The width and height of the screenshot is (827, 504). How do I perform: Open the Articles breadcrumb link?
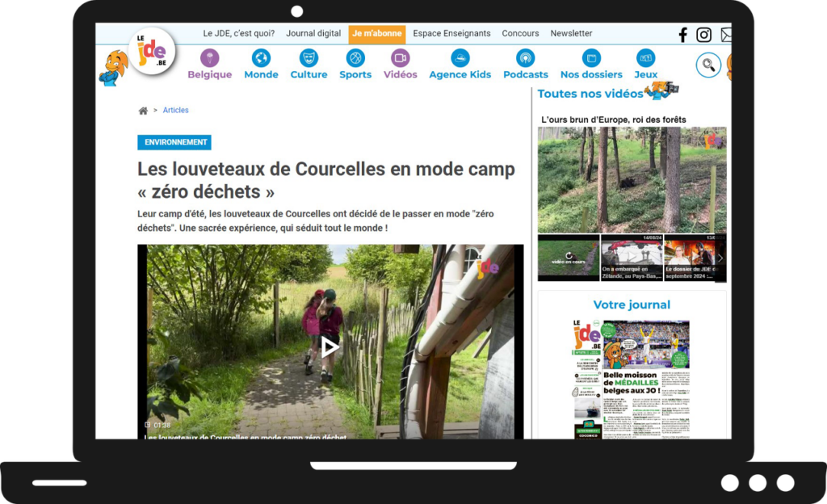(x=175, y=110)
